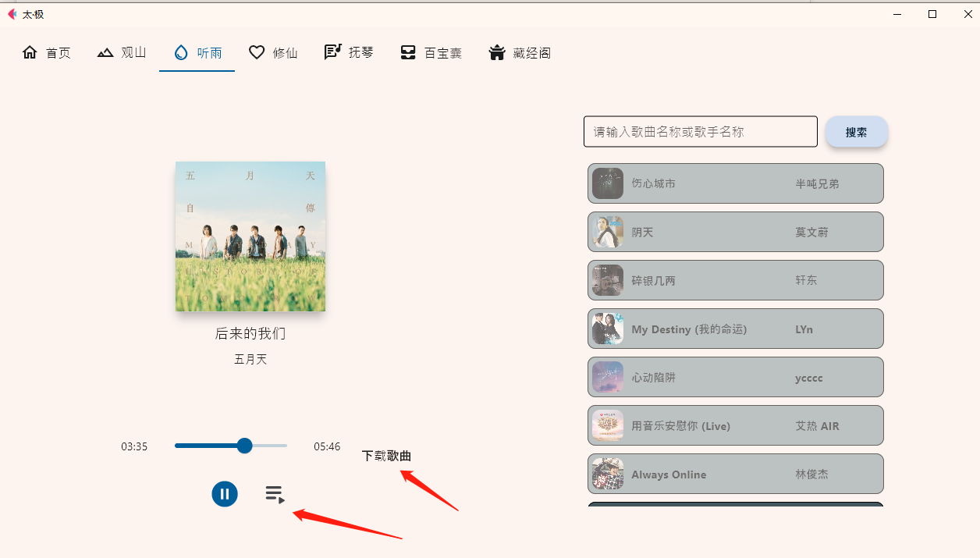This screenshot has width=980, height=558.
Task: Click artist name 林俊杰
Action: click(x=811, y=474)
